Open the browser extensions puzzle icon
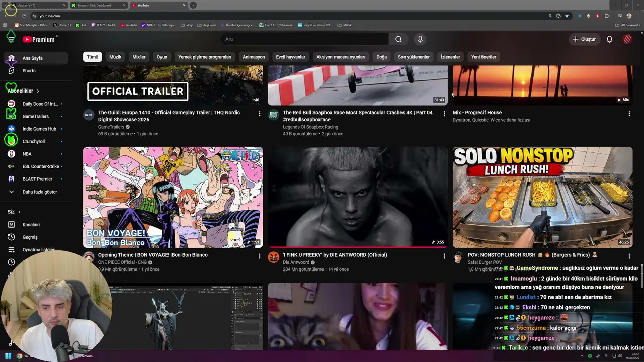 [x=607, y=16]
